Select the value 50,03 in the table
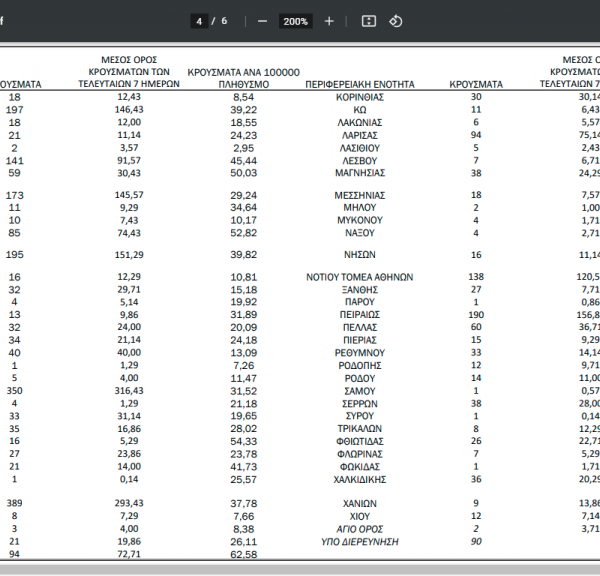Screen dimensions: 600x576 (x=244, y=173)
